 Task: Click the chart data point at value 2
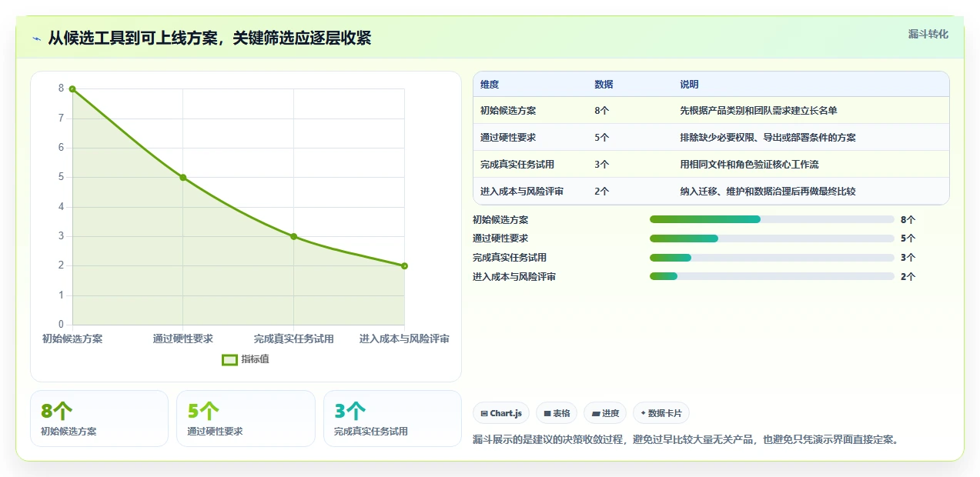pyautogui.click(x=404, y=266)
